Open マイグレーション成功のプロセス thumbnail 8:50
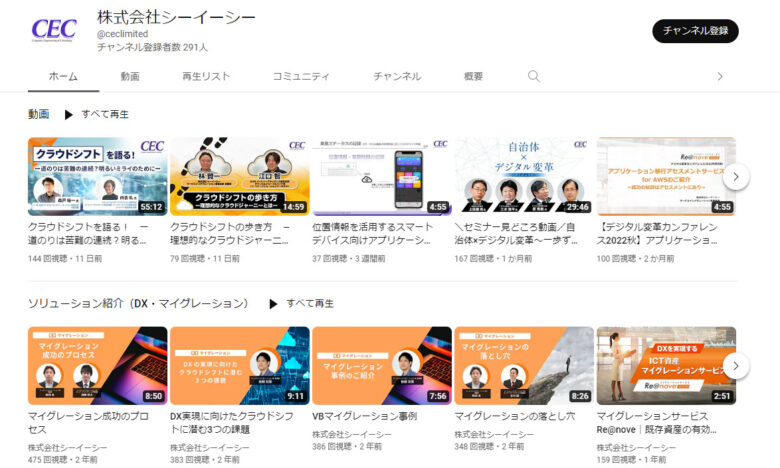The image size is (780, 468). click(x=98, y=366)
